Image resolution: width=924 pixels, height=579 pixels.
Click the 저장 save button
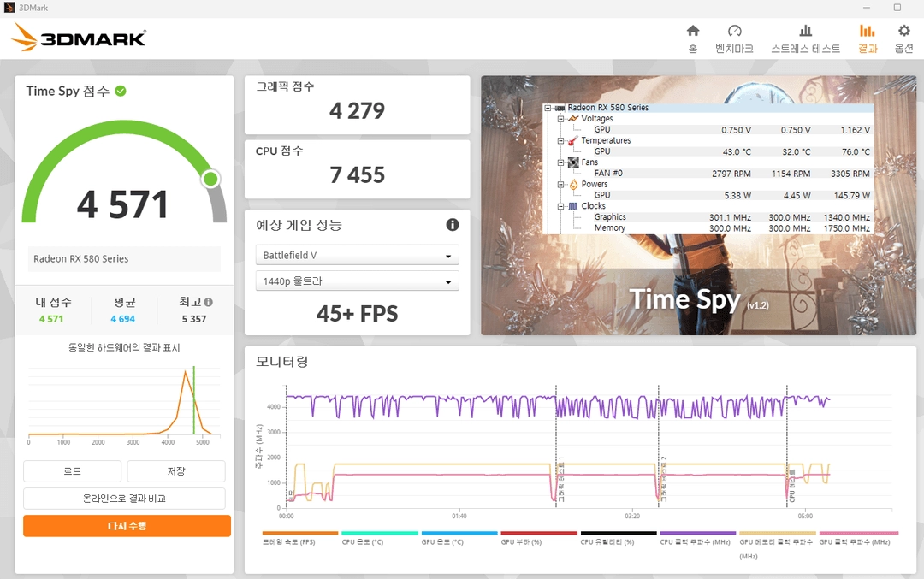coord(176,471)
